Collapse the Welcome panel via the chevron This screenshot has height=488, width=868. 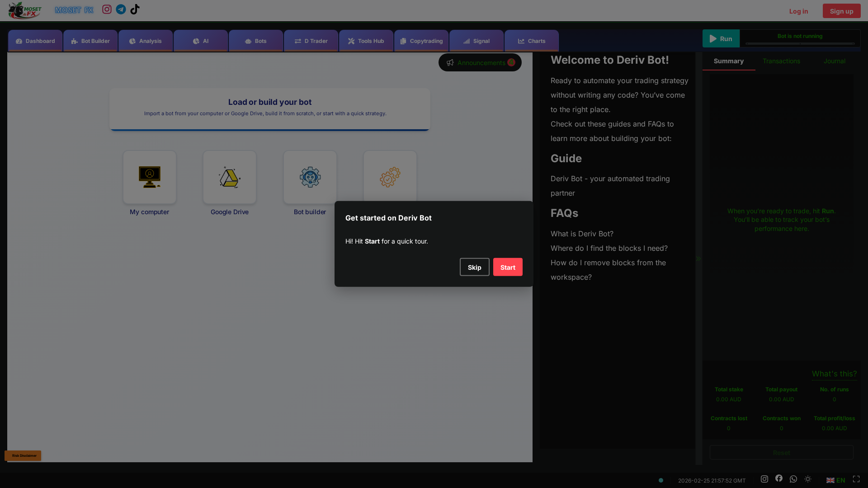(698, 258)
